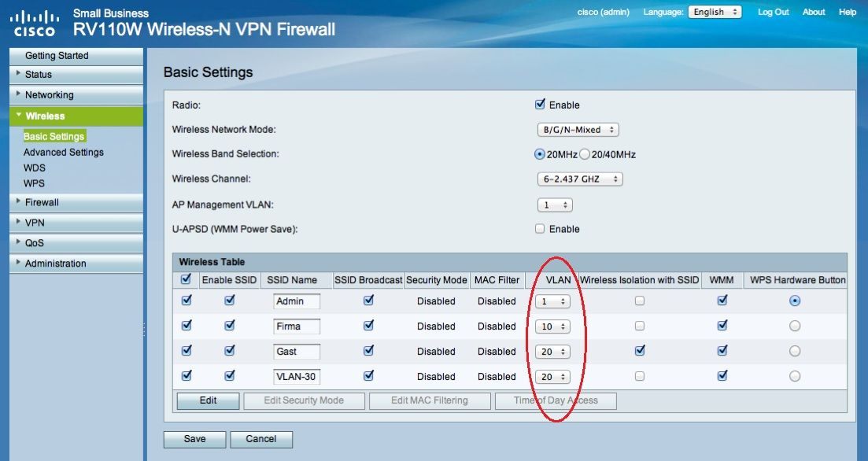Open VLAN dropdown for Firma row
The height and width of the screenshot is (461, 868).
(552, 326)
